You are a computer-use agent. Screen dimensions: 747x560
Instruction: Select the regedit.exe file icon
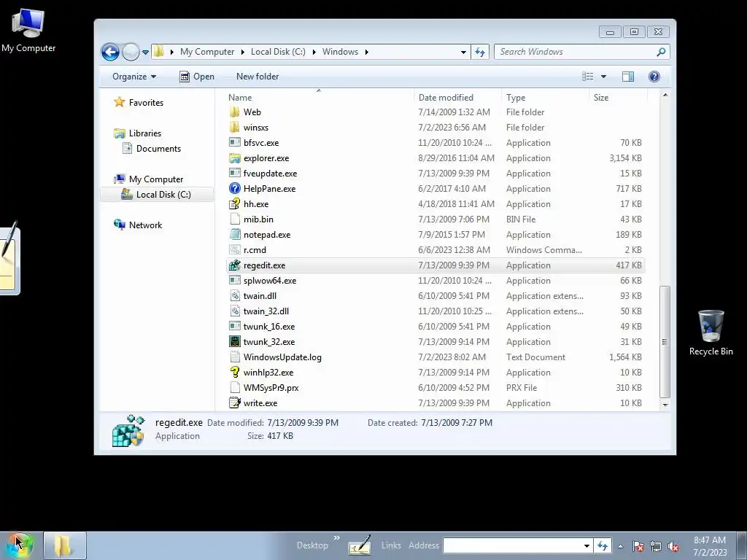pyautogui.click(x=234, y=265)
